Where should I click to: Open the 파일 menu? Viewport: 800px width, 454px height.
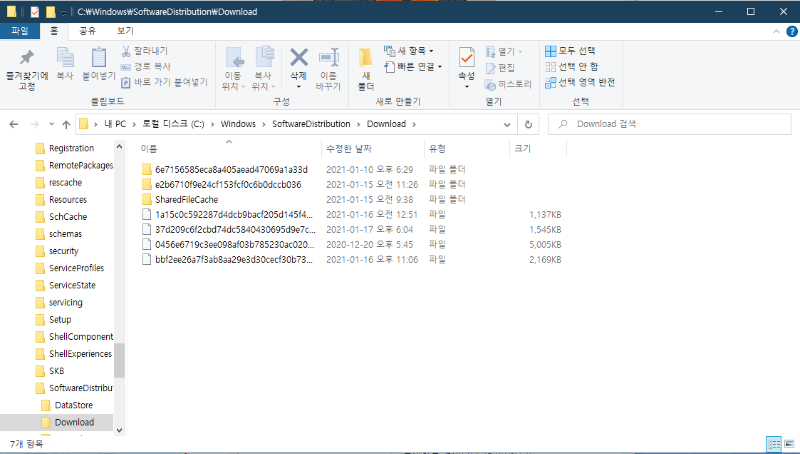point(19,31)
